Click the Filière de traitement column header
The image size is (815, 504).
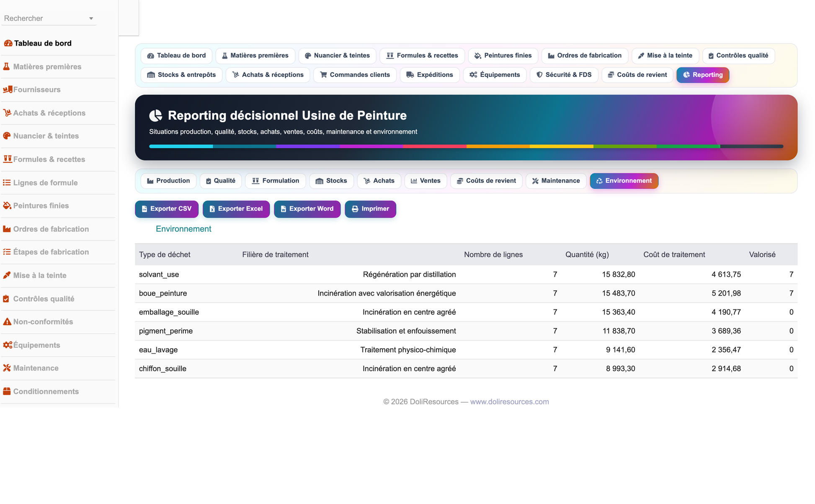275,255
